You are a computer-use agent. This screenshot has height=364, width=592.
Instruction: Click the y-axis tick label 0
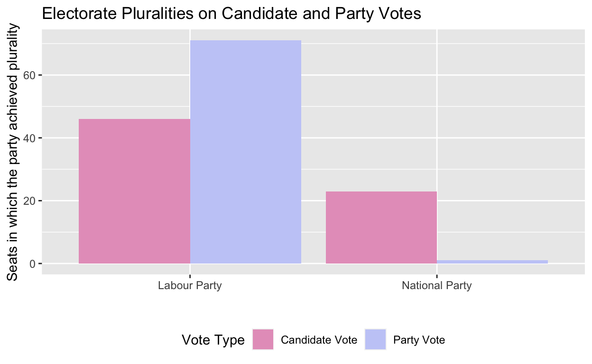(x=33, y=264)
